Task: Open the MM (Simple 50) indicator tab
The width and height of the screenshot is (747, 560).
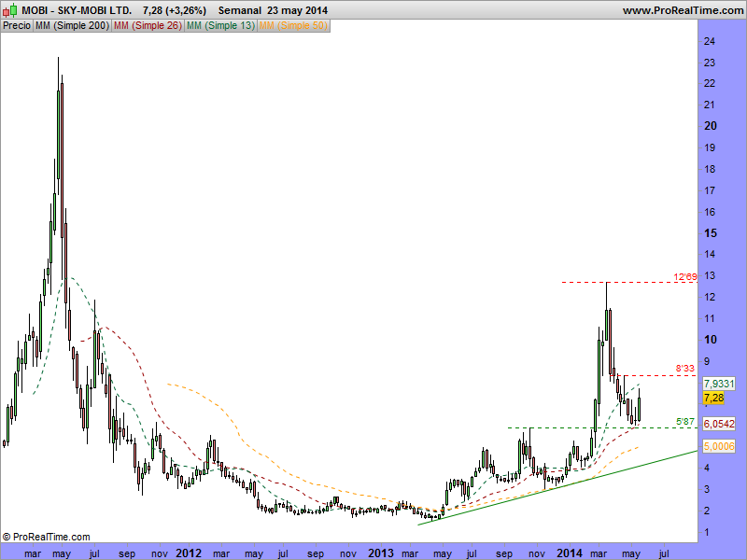Action: coord(293,26)
